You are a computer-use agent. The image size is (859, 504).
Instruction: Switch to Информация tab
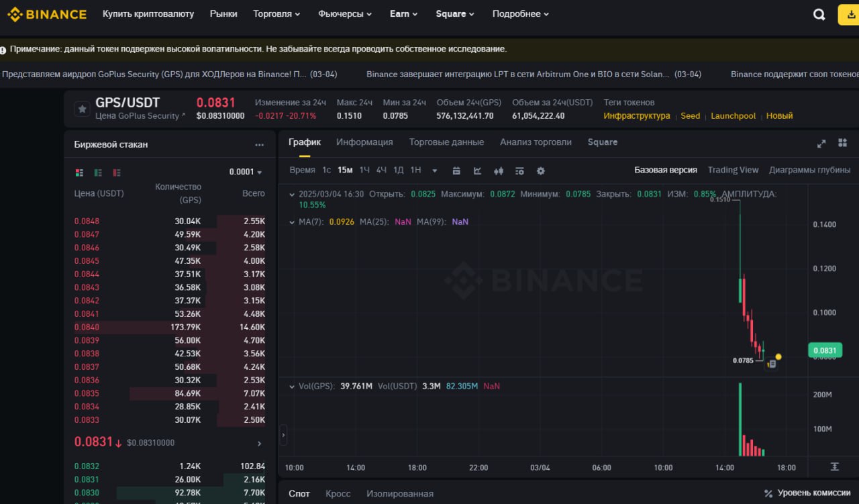click(364, 142)
